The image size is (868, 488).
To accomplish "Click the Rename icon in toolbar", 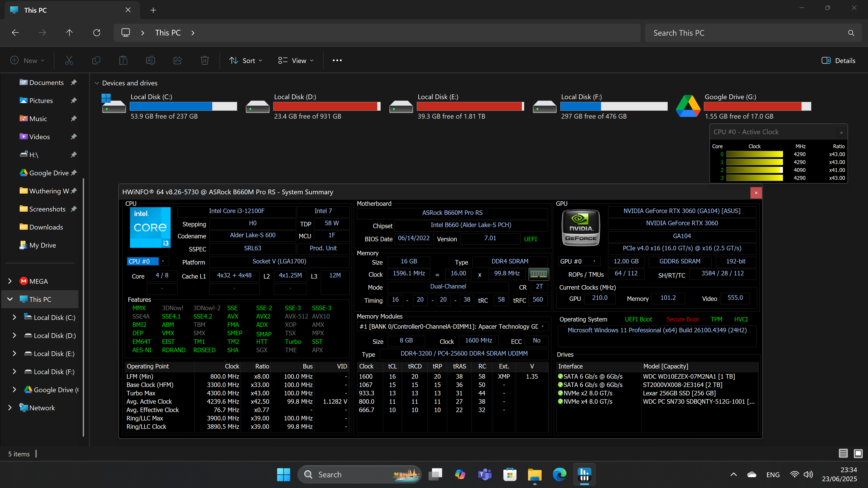I will (150, 61).
